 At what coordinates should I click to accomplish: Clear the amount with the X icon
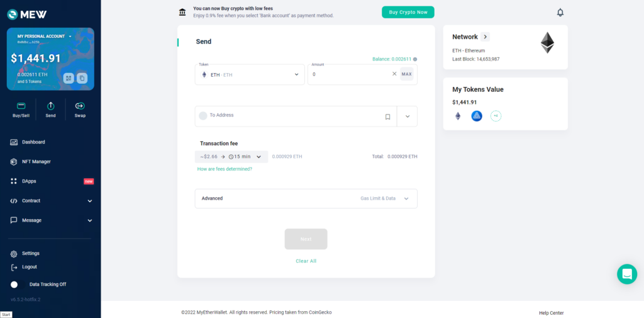click(x=394, y=74)
